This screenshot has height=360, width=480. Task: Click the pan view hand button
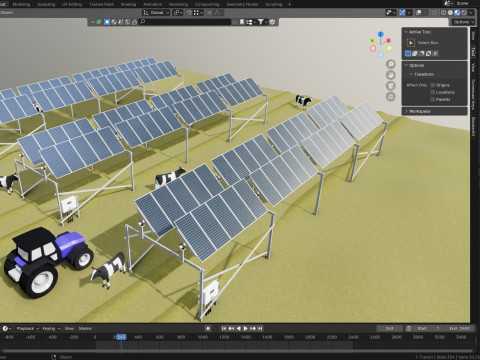click(391, 75)
